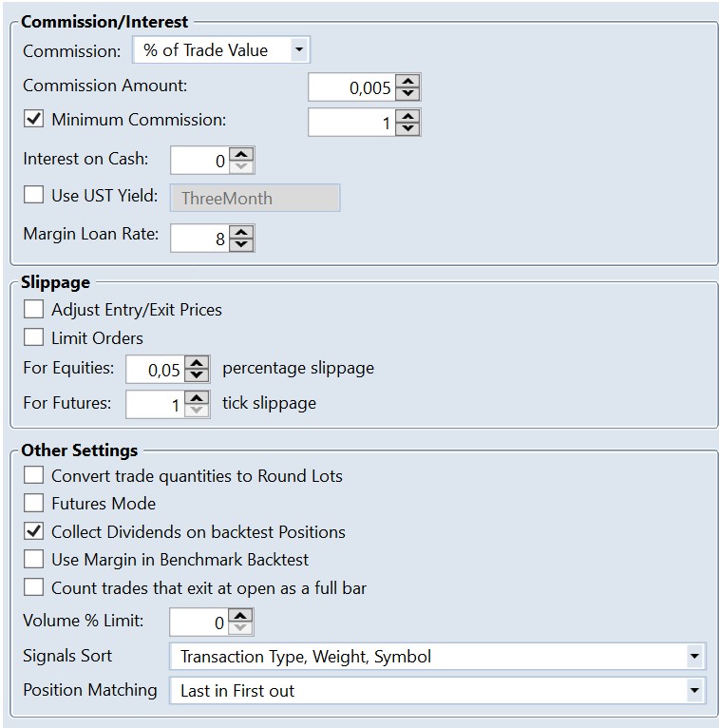Increase the Margin Loan Rate value
The image size is (719, 728).
(241, 233)
